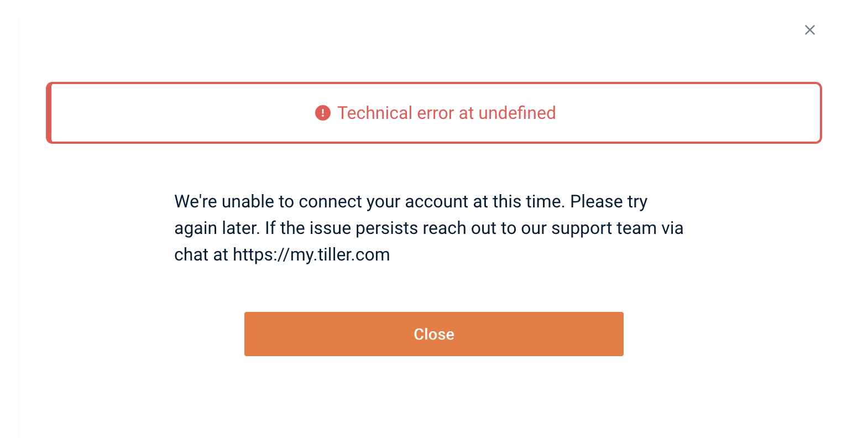Click the thick red left edge of alert

pos(49,113)
